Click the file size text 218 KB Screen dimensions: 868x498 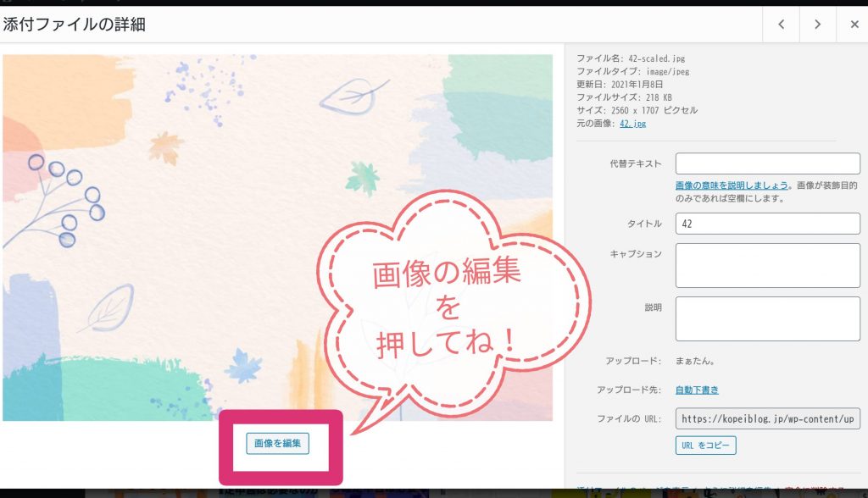659,97
